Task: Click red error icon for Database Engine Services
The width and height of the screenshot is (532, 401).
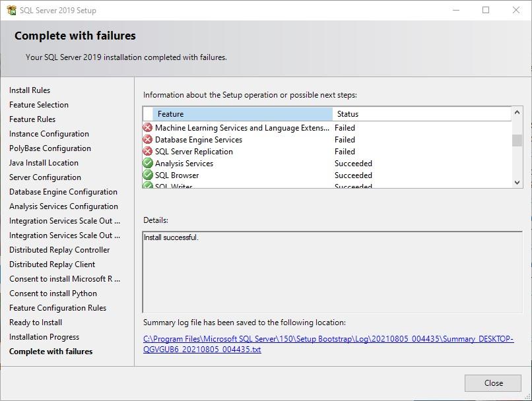Action: point(148,140)
